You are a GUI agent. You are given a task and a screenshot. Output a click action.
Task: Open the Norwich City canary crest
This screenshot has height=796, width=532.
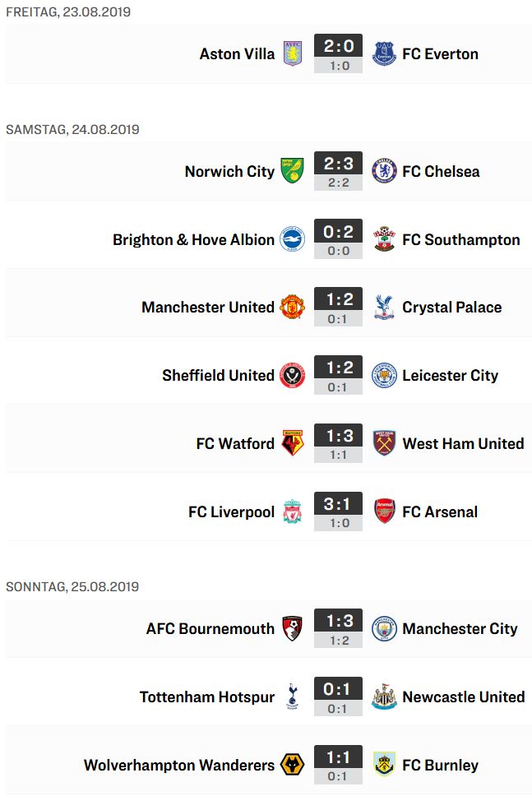(293, 170)
